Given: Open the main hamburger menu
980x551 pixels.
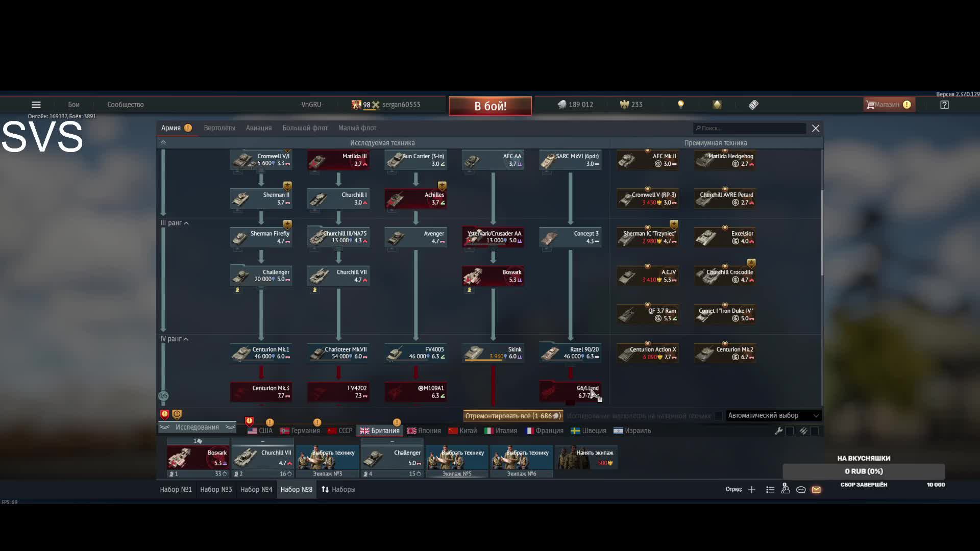Looking at the screenshot, I should click(36, 105).
